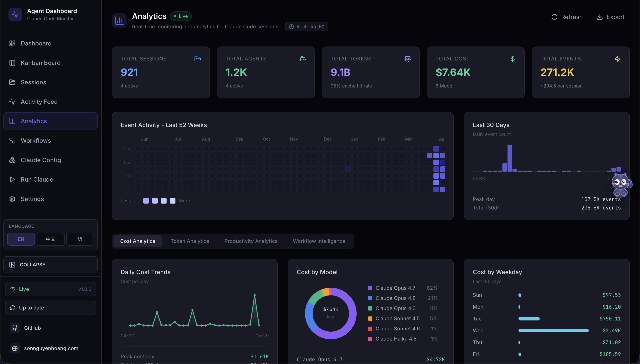Open sonnguyenhoang.com link
Viewport: 640px width, 364px height.
click(51, 348)
